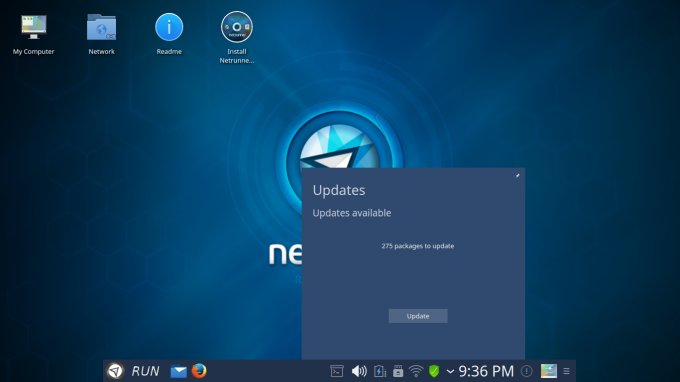Click the 9:36 PM clock
The image size is (680, 382).
(486, 371)
